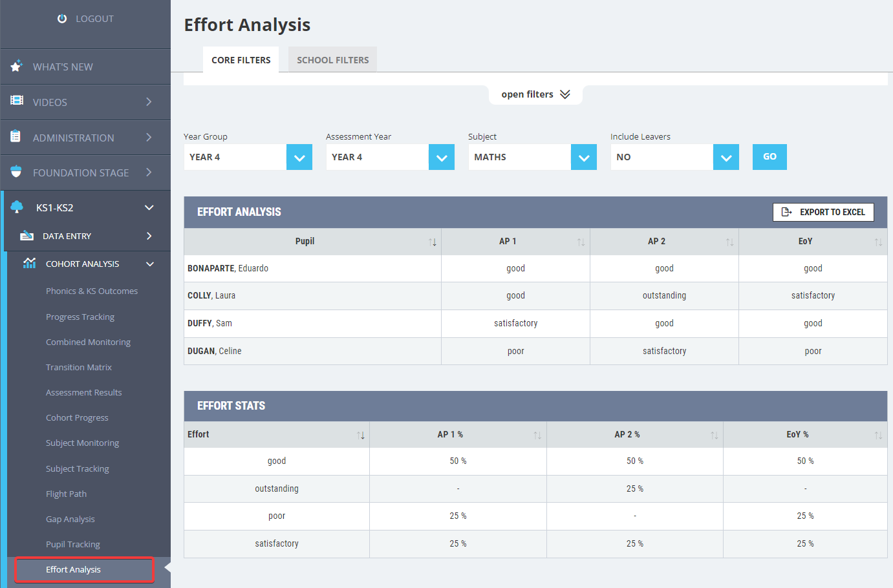Click the Cohort Analysis chart icon
Viewport: 893px width, 588px height.
click(29, 263)
